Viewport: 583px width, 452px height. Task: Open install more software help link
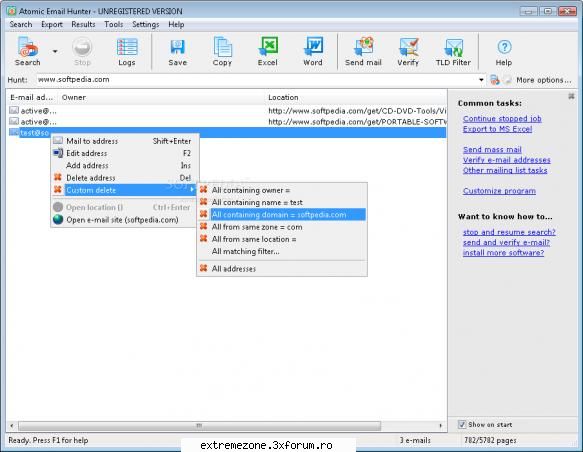(503, 253)
